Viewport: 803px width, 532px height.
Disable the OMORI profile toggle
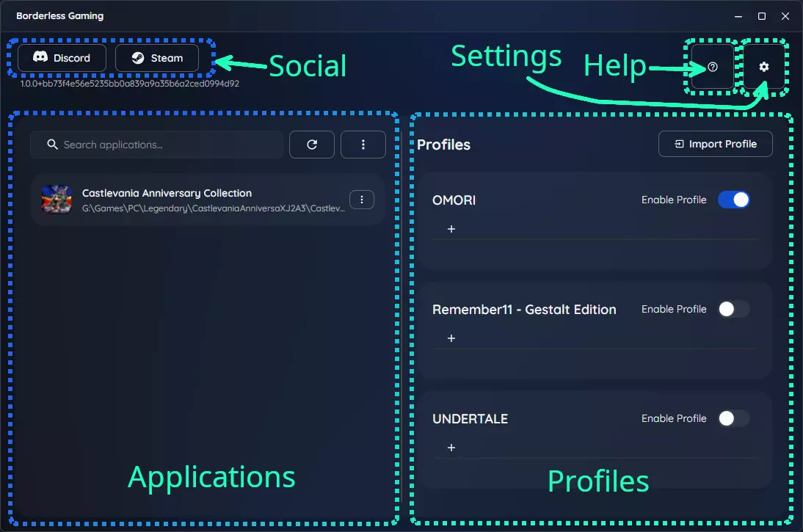click(733, 200)
